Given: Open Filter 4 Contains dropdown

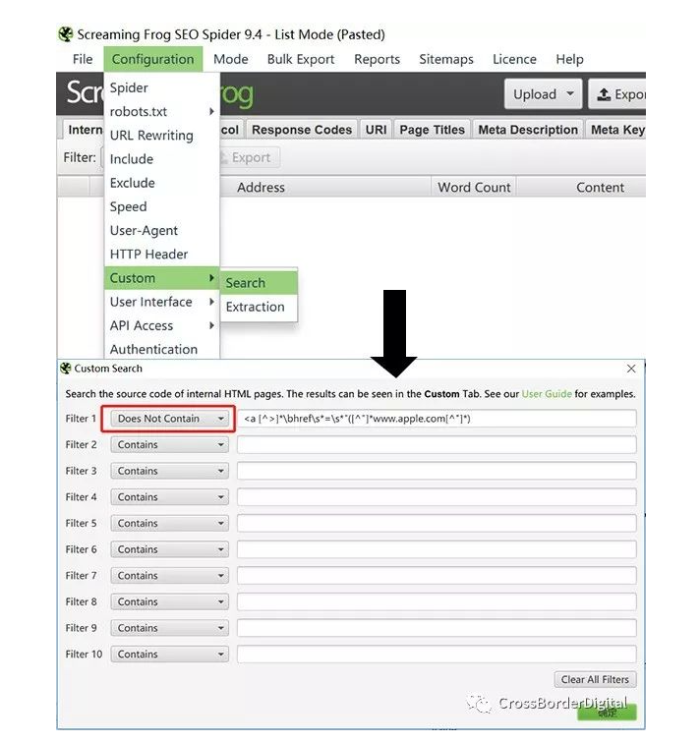Looking at the screenshot, I should [169, 497].
